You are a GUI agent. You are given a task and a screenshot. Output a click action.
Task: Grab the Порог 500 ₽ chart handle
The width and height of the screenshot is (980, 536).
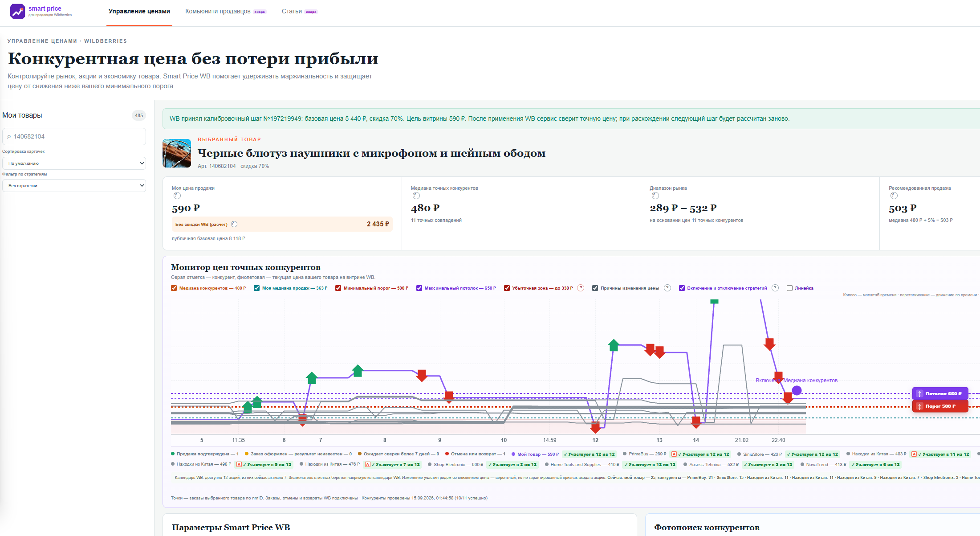(940, 406)
